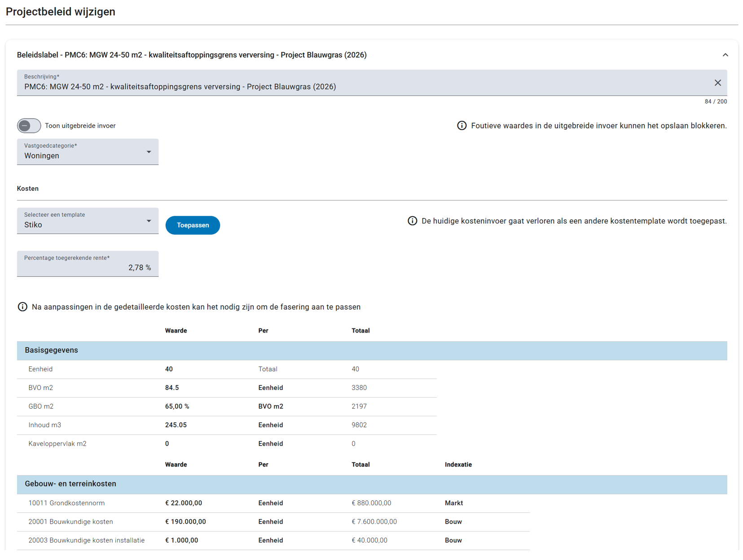Edit Grondkostennorm value € 22.000,00
The height and width of the screenshot is (560, 743).
[x=184, y=503]
